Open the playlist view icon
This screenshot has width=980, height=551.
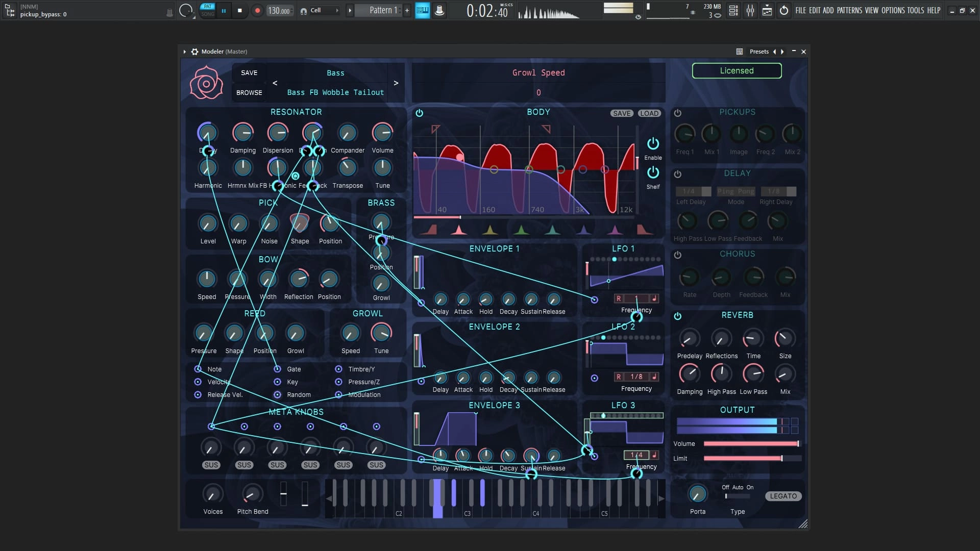coord(733,10)
